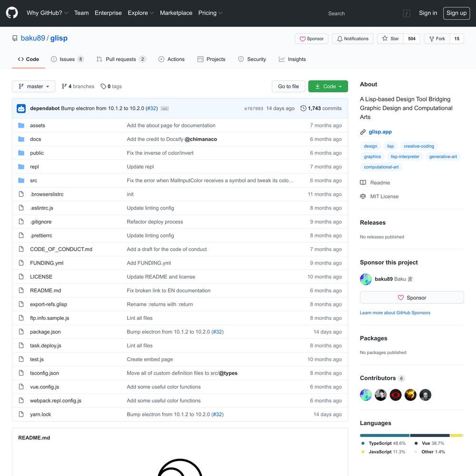Click the #32 pull request link in header commit
The width and height of the screenshot is (476, 476).
(152, 109)
